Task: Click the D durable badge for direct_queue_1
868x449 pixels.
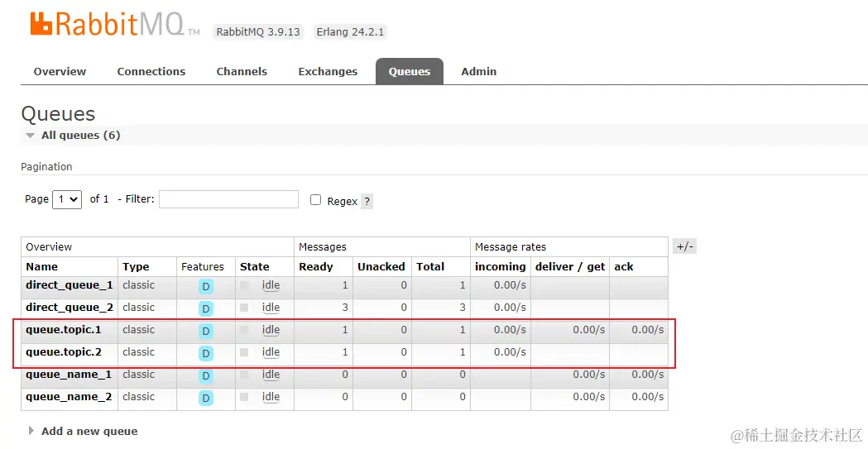Action: coord(206,286)
